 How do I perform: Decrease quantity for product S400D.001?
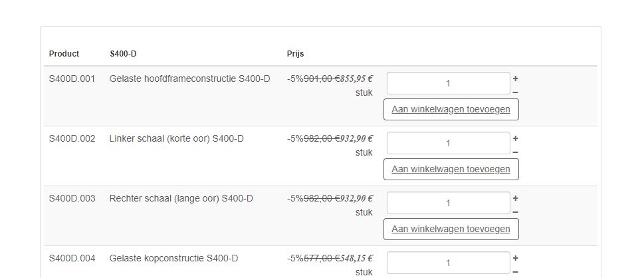pyautogui.click(x=516, y=92)
